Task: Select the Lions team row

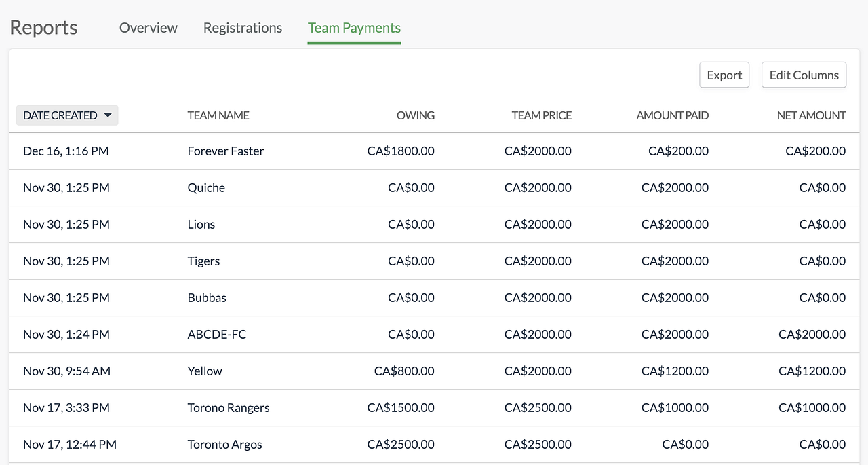Action: coord(201,225)
